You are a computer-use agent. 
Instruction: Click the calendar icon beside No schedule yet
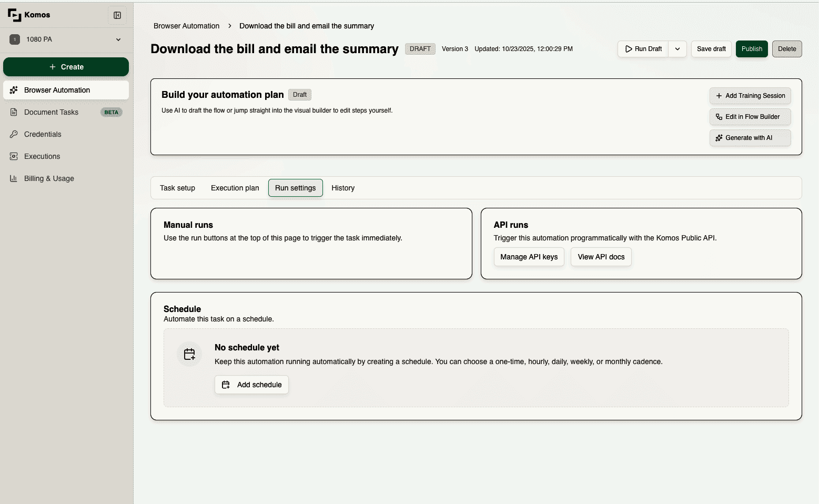click(x=189, y=354)
